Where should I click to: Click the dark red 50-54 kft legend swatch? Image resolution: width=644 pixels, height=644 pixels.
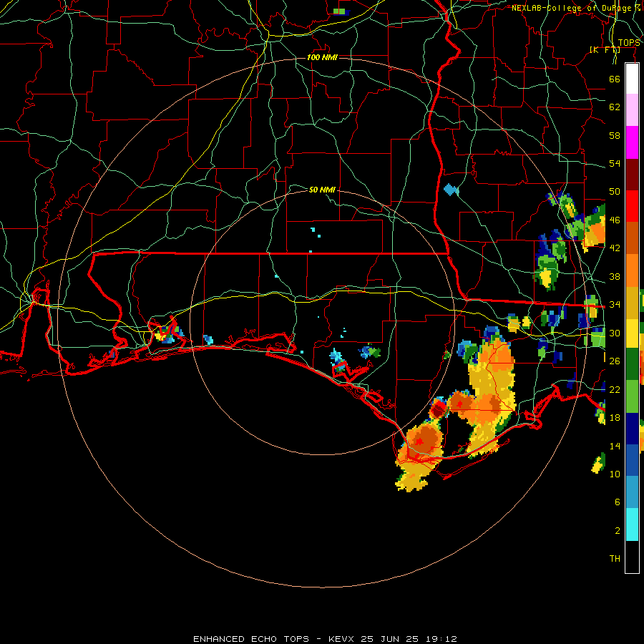click(x=632, y=175)
